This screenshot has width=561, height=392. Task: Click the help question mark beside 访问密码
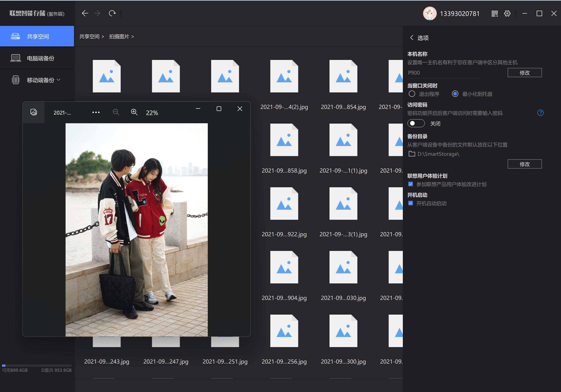pos(540,113)
